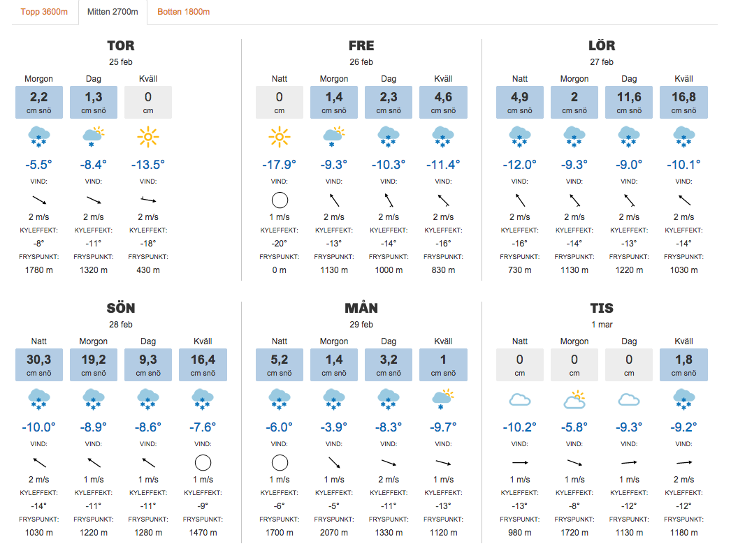Click the 16,8 cm snow box on Saturday

[683, 102]
